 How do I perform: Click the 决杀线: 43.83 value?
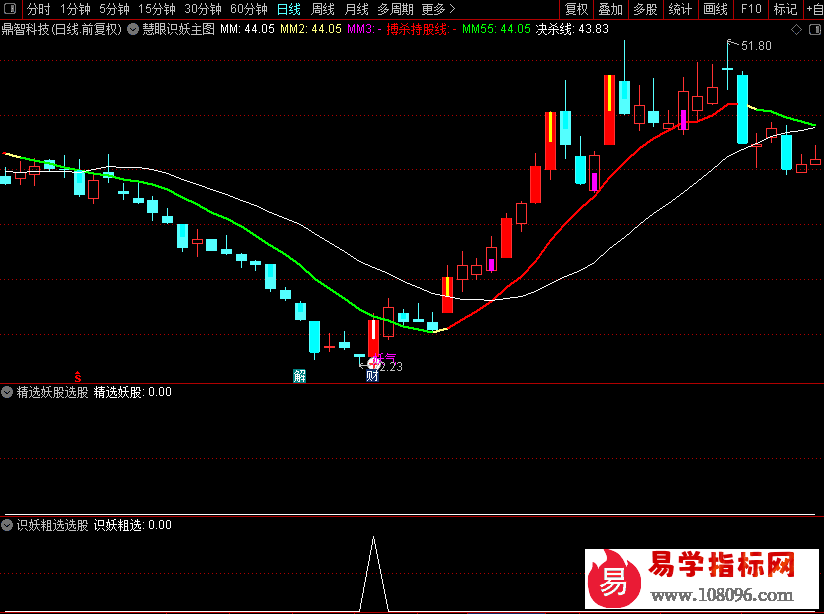click(x=572, y=29)
